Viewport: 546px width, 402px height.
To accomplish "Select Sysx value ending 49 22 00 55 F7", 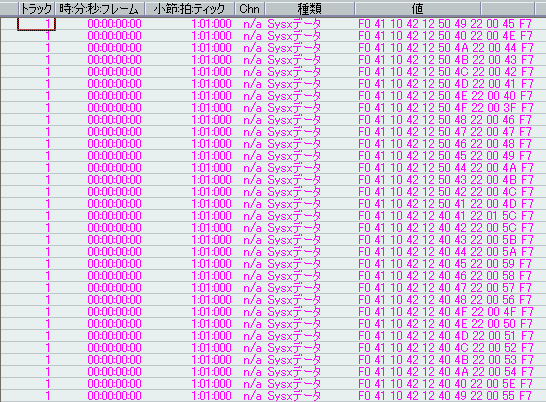I will point(445,396).
